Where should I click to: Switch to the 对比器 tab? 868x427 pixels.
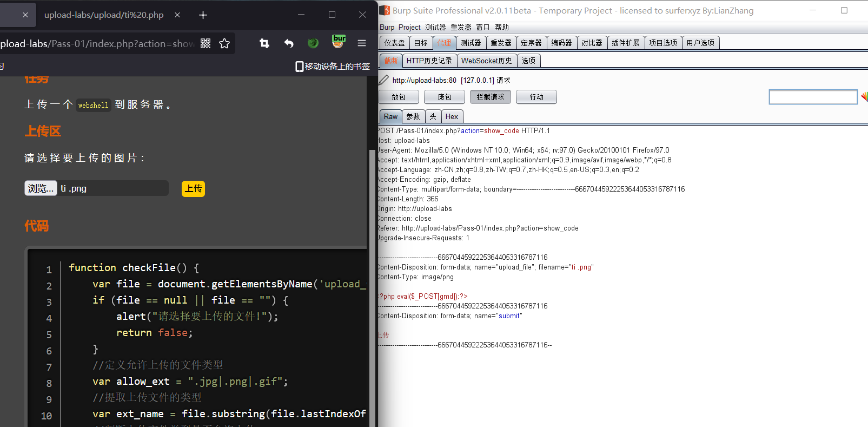tap(592, 43)
